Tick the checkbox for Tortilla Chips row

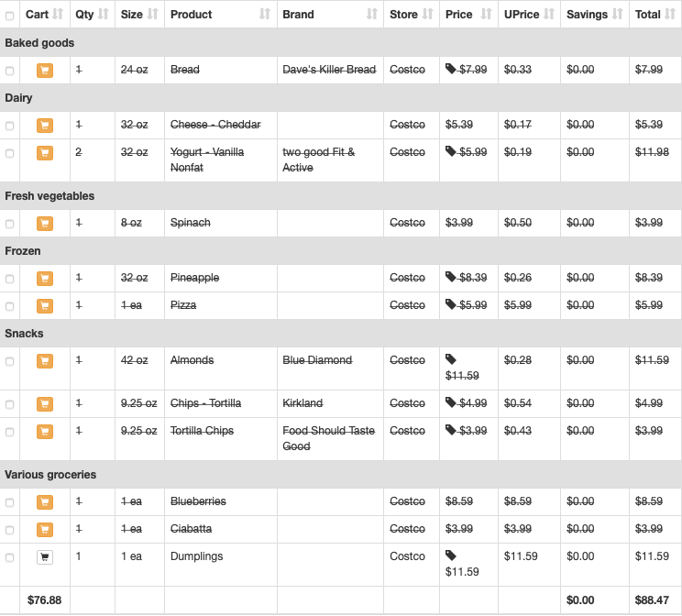click(9, 432)
